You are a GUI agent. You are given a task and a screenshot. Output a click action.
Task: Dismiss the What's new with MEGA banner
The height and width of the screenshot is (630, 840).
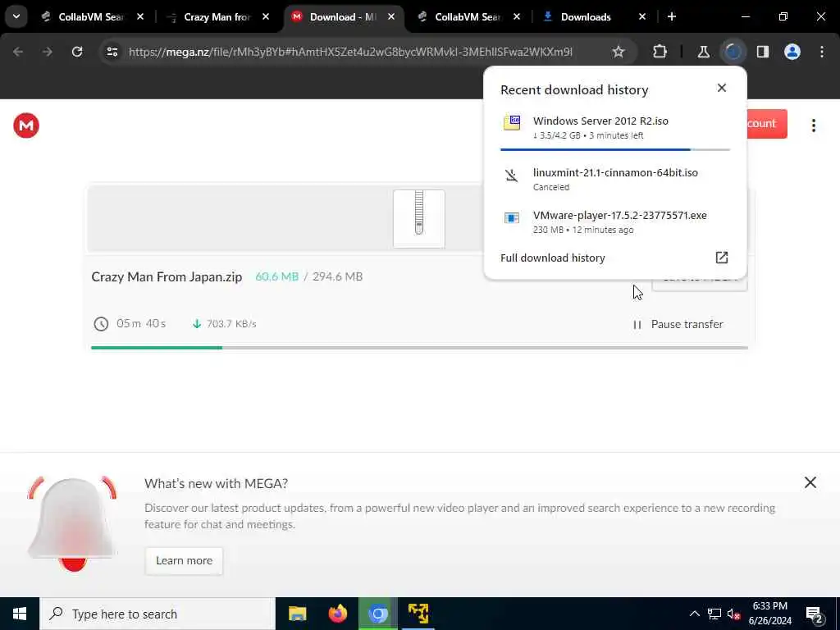[810, 482]
